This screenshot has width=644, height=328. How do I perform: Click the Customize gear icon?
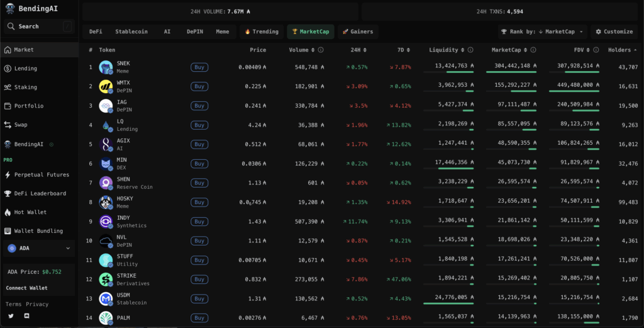tap(599, 31)
